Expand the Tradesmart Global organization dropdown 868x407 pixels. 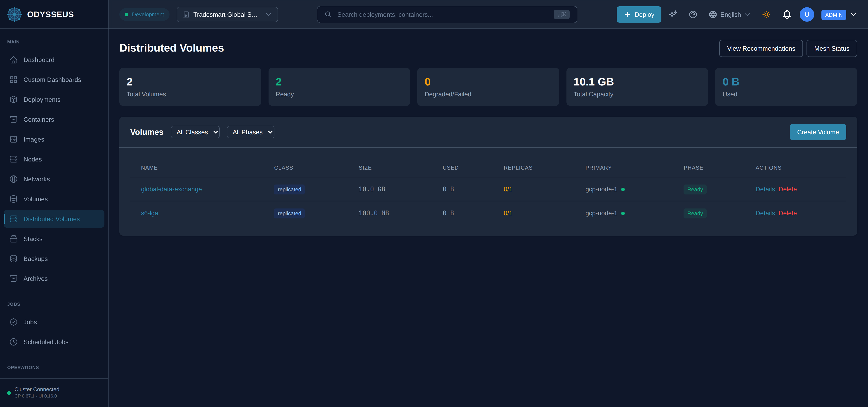click(x=227, y=14)
